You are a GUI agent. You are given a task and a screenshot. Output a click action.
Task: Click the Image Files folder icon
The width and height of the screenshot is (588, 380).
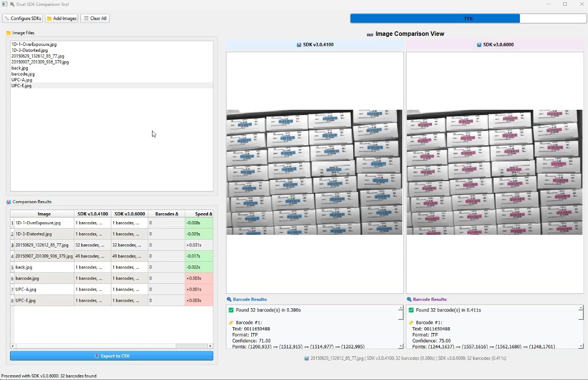point(8,33)
